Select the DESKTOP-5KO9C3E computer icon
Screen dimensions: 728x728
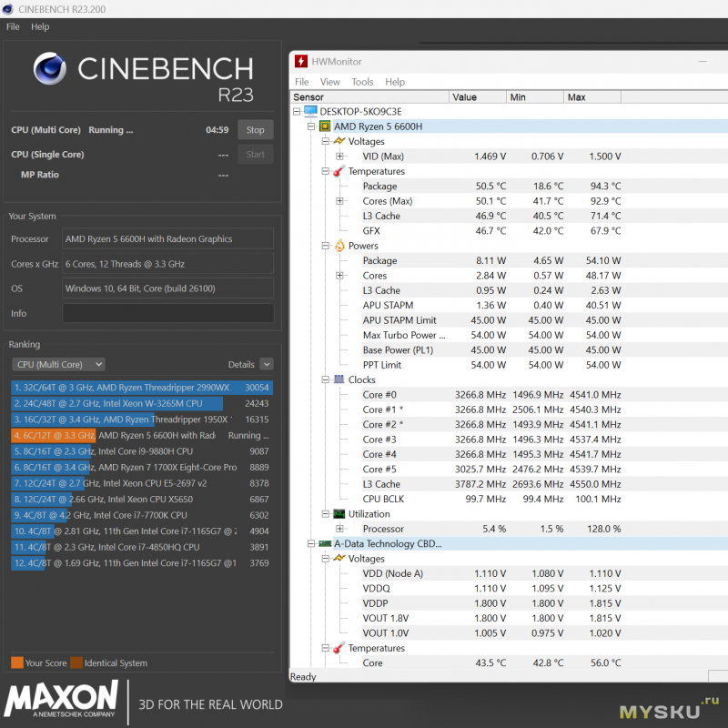310,111
